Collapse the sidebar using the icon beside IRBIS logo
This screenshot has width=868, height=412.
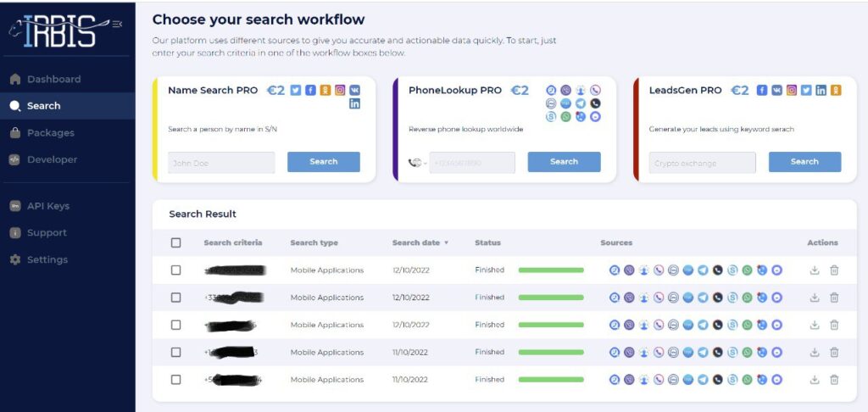(x=117, y=24)
